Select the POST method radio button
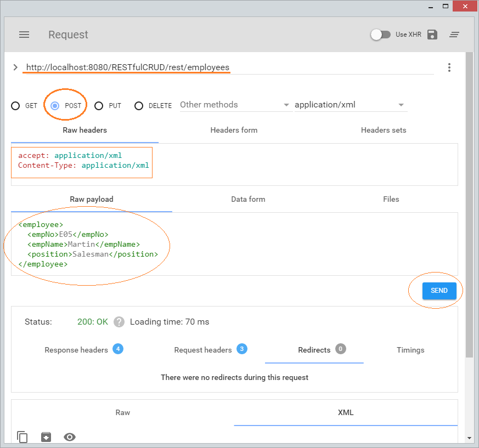The width and height of the screenshot is (479, 448). click(x=55, y=106)
